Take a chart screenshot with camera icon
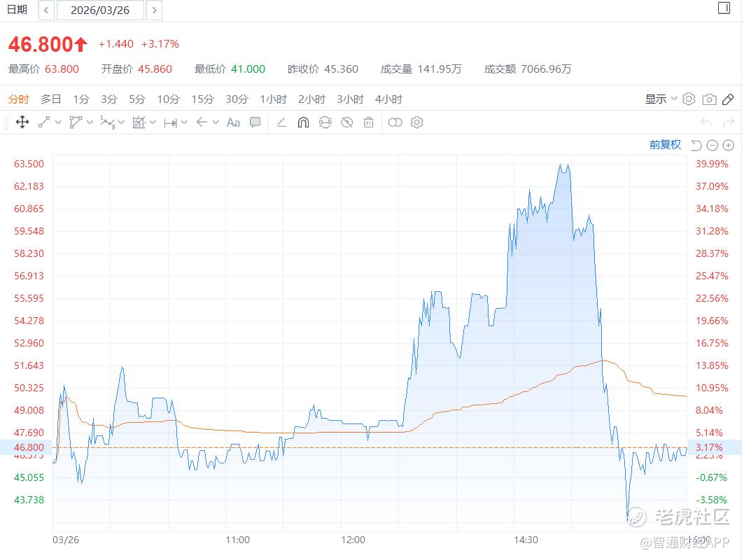Image resolution: width=744 pixels, height=560 pixels. click(x=709, y=99)
